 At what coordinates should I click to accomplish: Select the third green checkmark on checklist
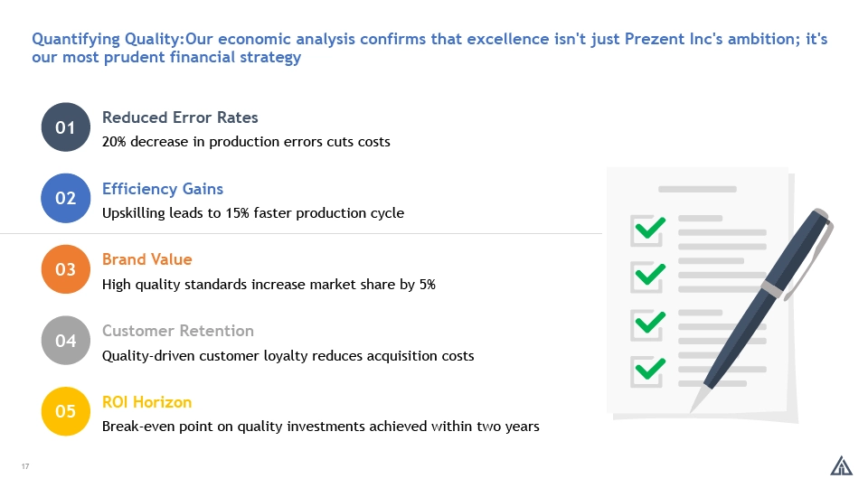(x=647, y=324)
